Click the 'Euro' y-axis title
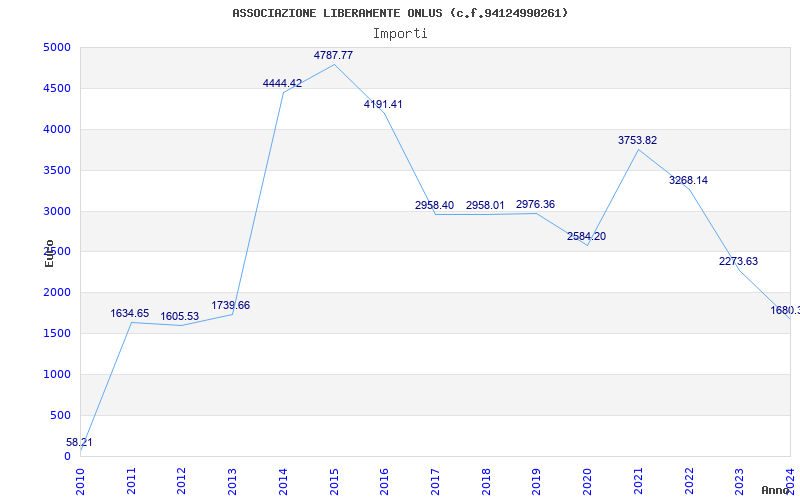800x500 pixels. point(49,253)
